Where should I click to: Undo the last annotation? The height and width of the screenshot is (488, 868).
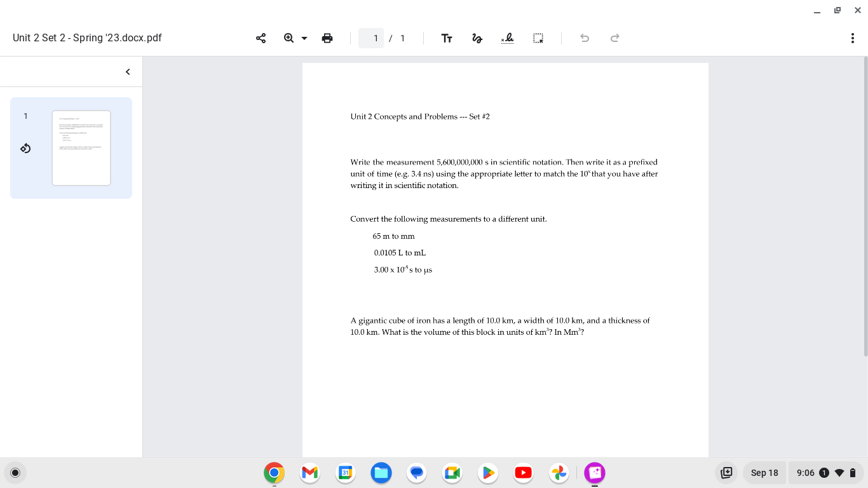click(584, 38)
